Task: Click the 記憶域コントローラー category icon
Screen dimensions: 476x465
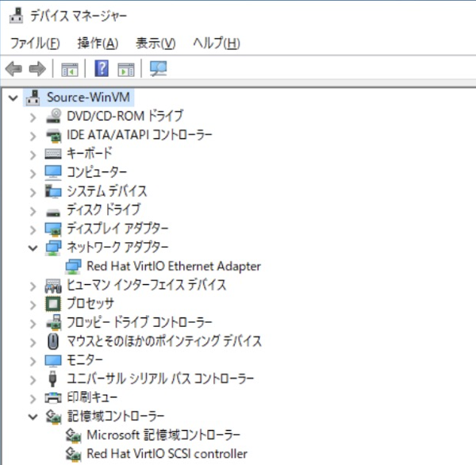Action: (53, 417)
